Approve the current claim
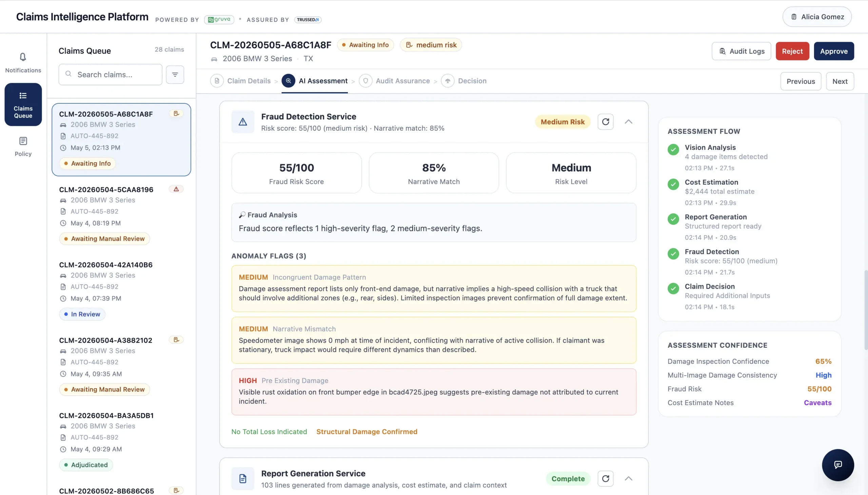The image size is (868, 495). [834, 51]
